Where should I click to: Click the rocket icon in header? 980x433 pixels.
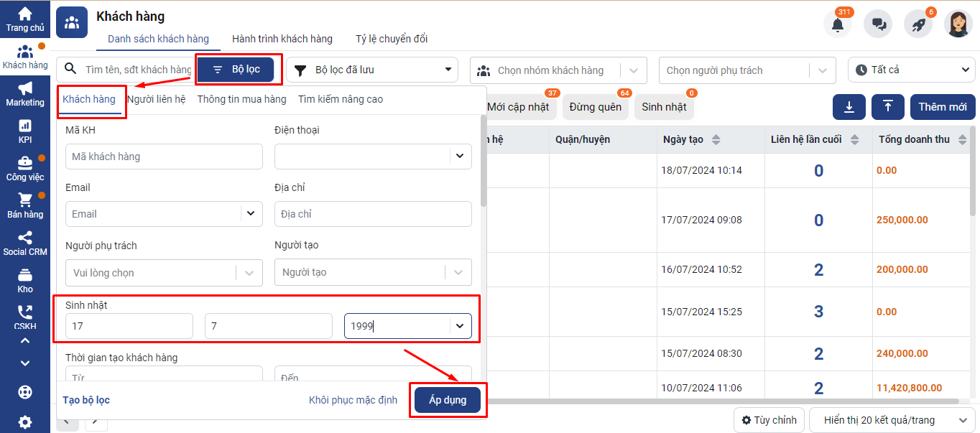click(918, 24)
